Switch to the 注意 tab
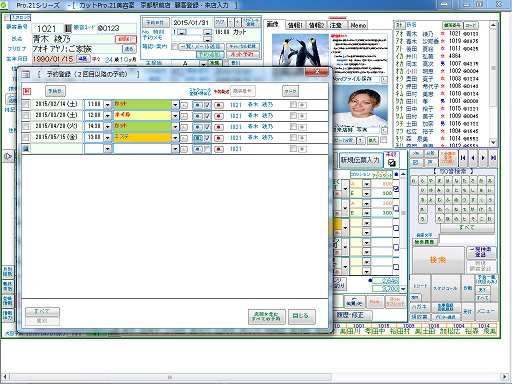Image resolution: width=512 pixels, height=384 pixels. click(x=336, y=25)
